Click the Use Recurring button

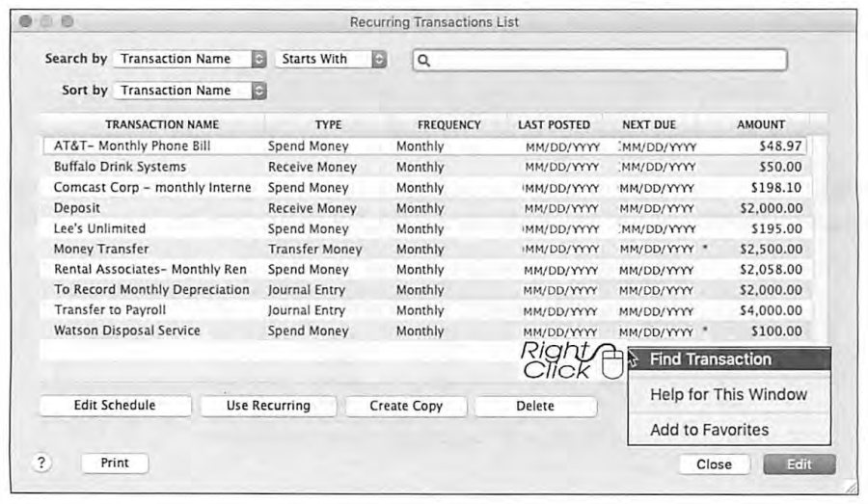[x=268, y=406]
